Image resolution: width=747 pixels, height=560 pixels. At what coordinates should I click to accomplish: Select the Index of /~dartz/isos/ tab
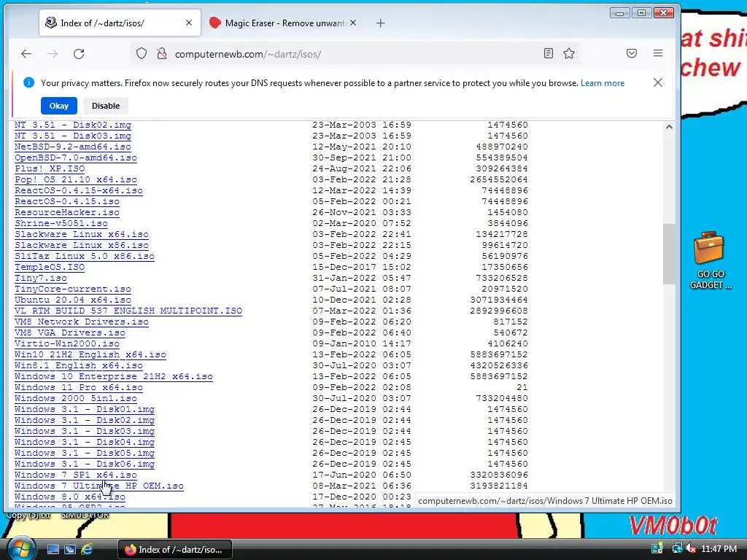[120, 23]
